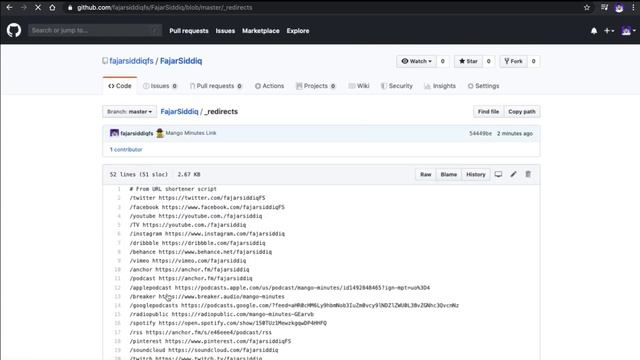Viewport: 640px width, 360px height.
Task: Switch to the Settings tab
Action: (483, 86)
